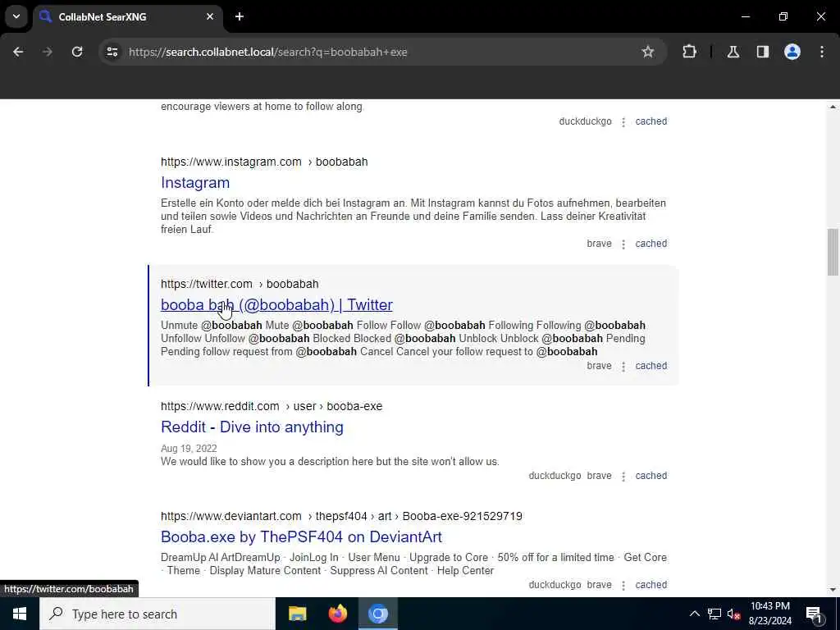Click the scrollbar up arrow
Image resolution: width=840 pixels, height=630 pixels.
click(833, 107)
